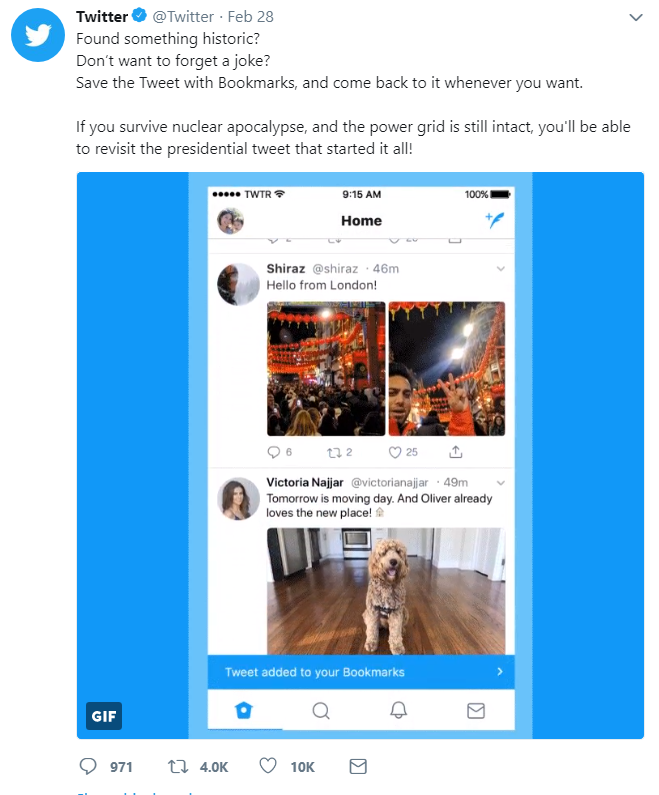This screenshot has height=795, width=659.
Task: Expand options chevron on Shiraz's tweet
Action: pos(500,269)
